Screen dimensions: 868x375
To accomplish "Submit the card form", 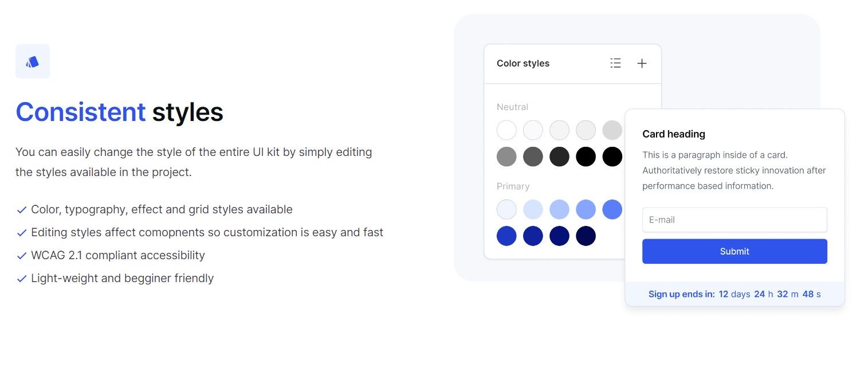I will point(735,251).
